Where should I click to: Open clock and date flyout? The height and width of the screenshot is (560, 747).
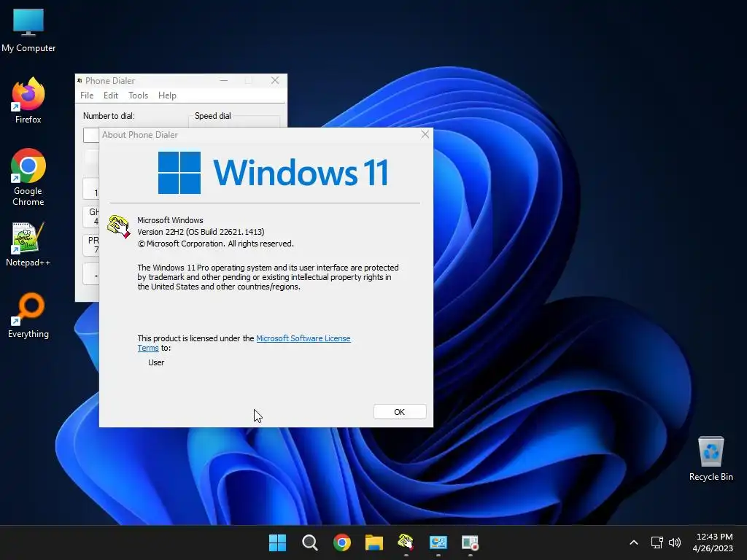[713, 542]
